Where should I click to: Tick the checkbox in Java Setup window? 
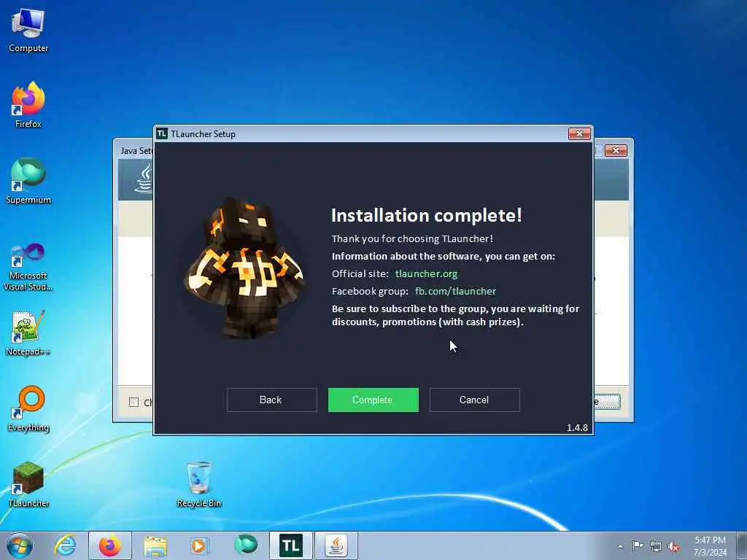click(134, 402)
